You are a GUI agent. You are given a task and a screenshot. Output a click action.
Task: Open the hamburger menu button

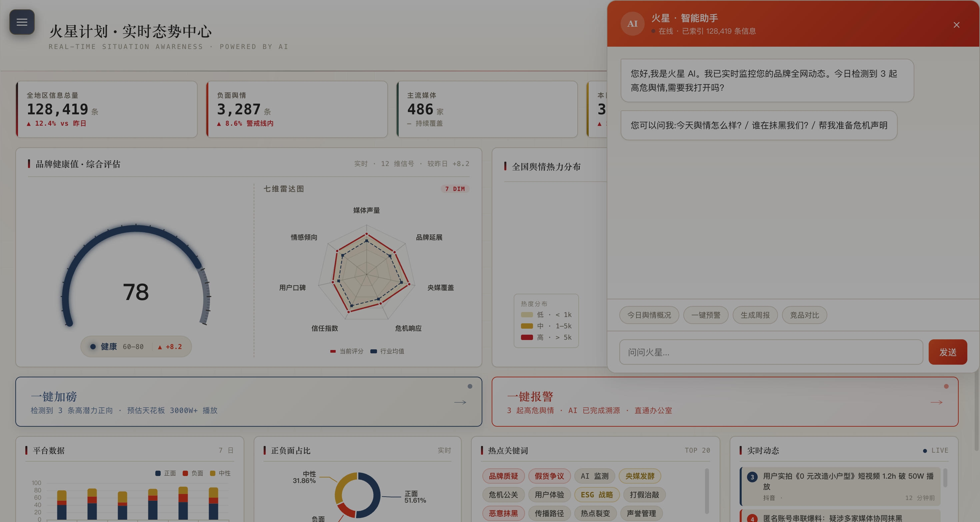pos(22,22)
